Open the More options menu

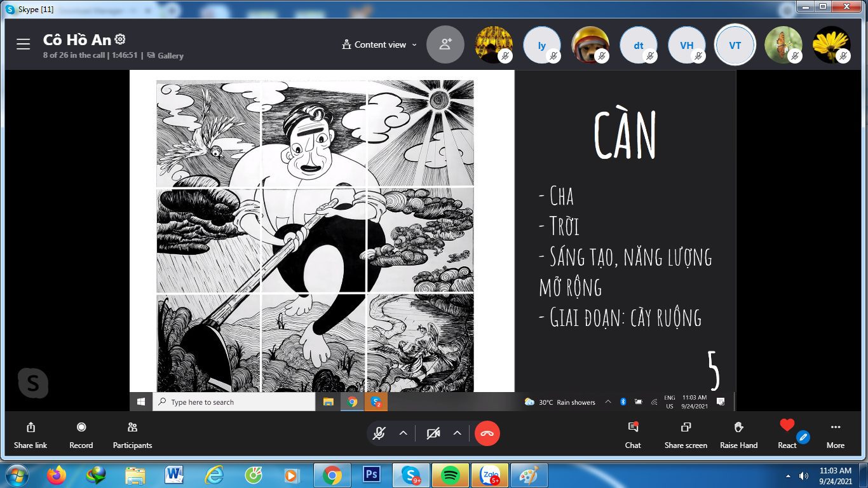835,428
